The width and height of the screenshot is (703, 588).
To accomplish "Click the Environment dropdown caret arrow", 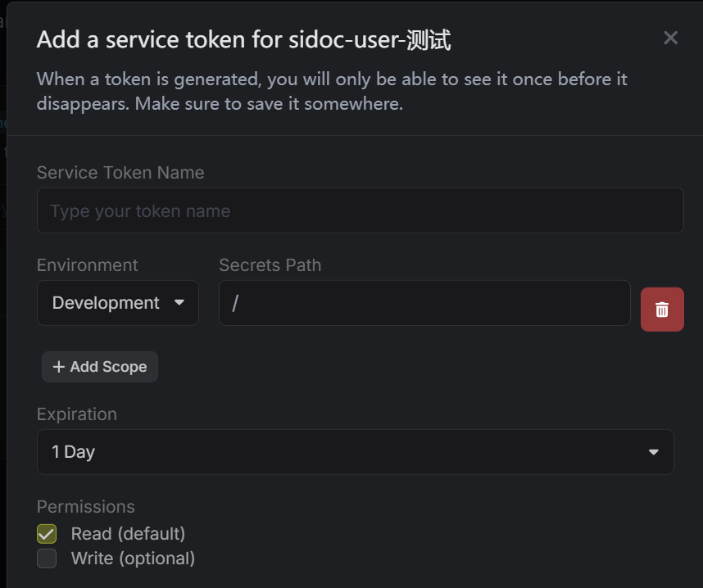I will point(179,302).
